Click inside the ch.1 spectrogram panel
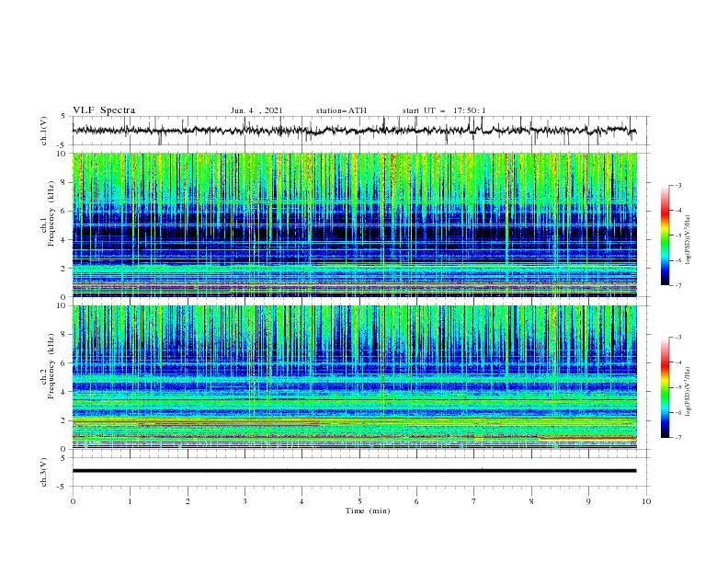The width and height of the screenshot is (728, 563). click(x=354, y=224)
